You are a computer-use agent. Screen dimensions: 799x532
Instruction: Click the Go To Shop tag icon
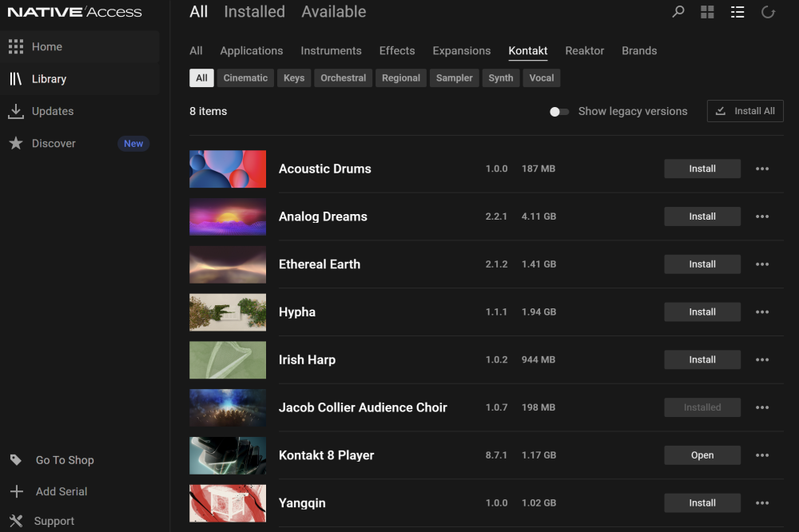16,459
